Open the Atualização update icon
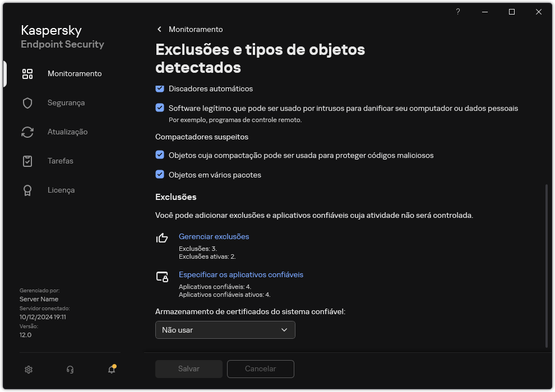Screen dimensions: 555x392 tap(27, 132)
